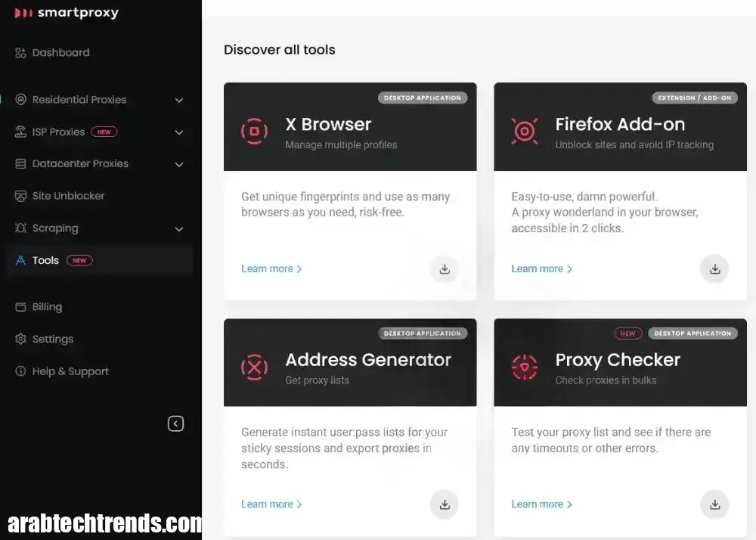Click the X Browser card icon
Screen dimensions: 756x540
click(x=254, y=132)
